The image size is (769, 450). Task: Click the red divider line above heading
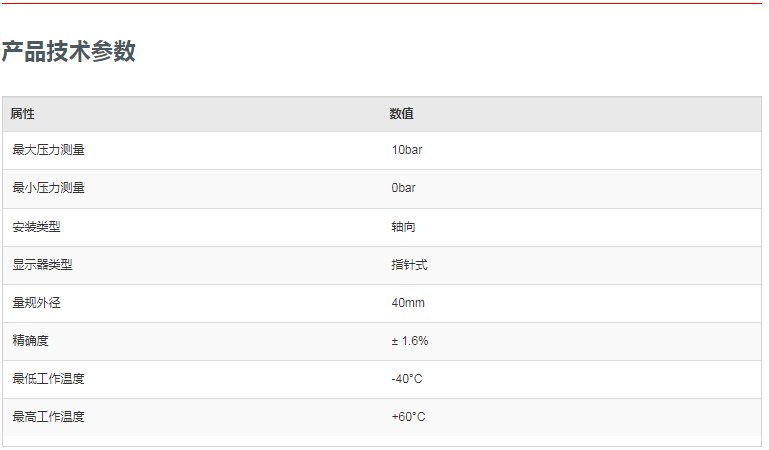[x=382, y=3]
